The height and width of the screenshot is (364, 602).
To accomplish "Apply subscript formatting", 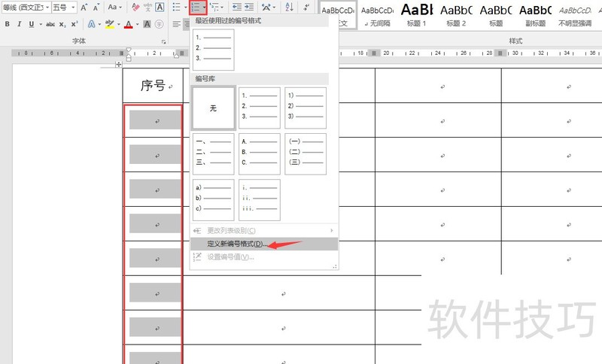I will click(62, 24).
